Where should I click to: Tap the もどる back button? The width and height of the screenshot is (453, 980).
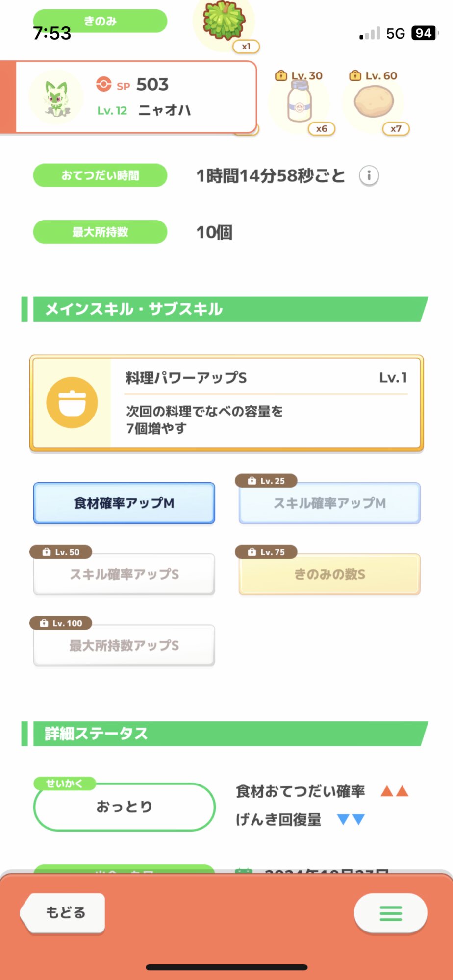(64, 912)
